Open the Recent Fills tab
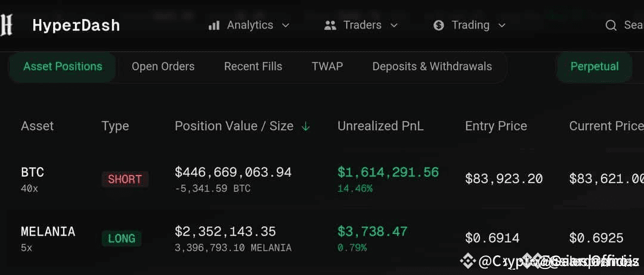This screenshot has width=644, height=275. (253, 67)
